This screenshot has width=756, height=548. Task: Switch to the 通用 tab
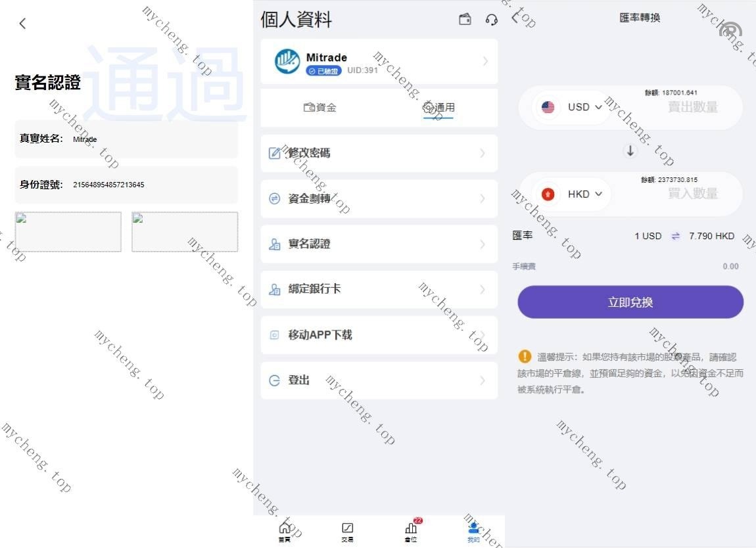(438, 108)
